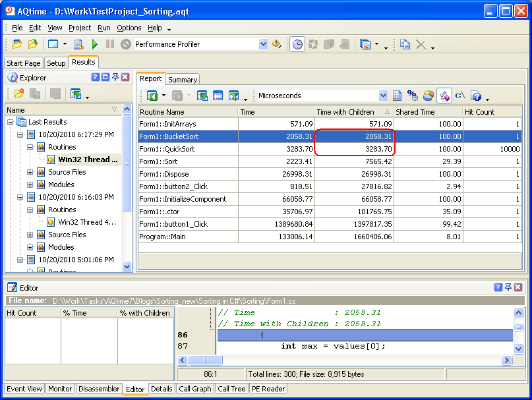Viewport: 532px width, 400px height.
Task: Switch to the Event View tab
Action: (x=24, y=389)
